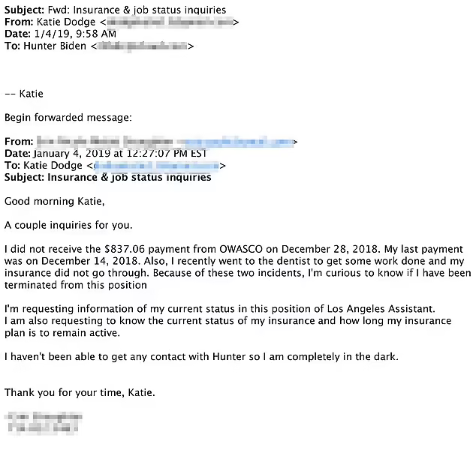
Task: Click the blurred blue forwarded sender email link
Action: coord(235,142)
